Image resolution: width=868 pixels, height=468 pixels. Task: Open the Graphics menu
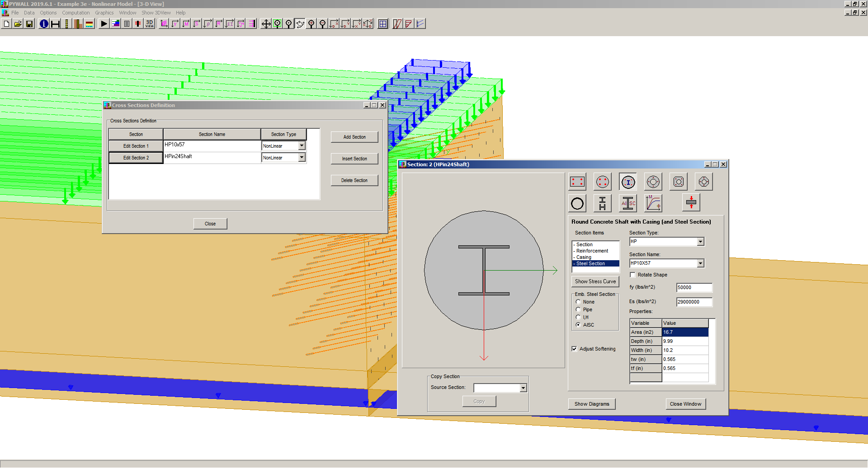pyautogui.click(x=104, y=13)
